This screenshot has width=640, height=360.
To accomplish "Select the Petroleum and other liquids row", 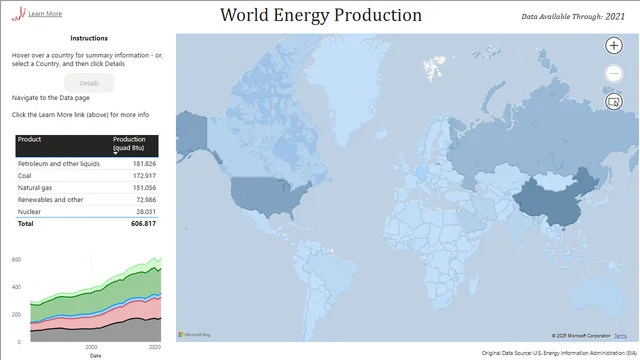I will tap(87, 164).
